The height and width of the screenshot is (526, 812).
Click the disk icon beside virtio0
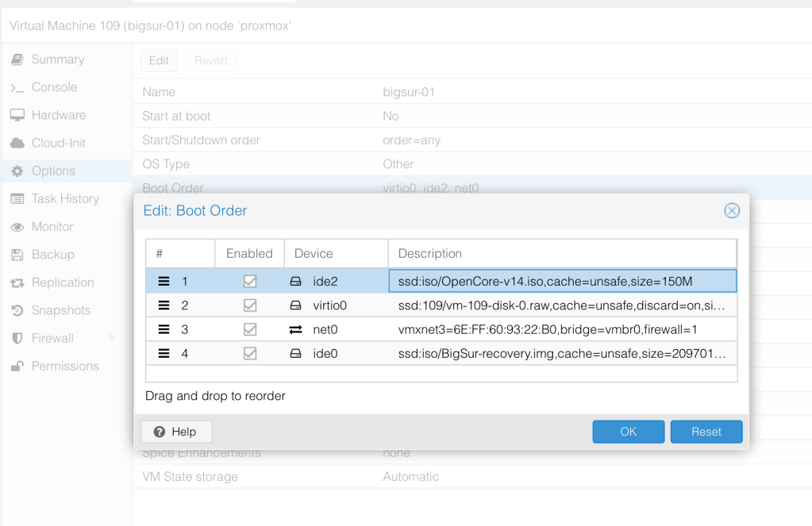click(295, 305)
